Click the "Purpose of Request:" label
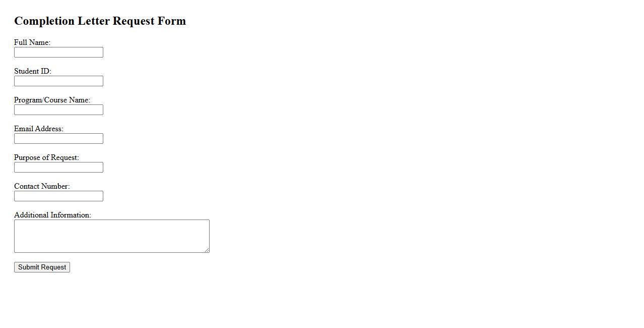 [46, 157]
